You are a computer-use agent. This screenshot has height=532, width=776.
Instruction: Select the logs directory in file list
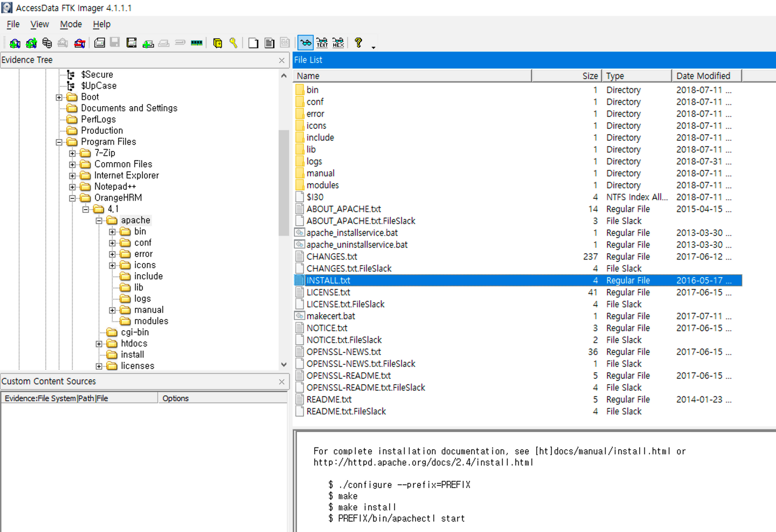(x=314, y=162)
